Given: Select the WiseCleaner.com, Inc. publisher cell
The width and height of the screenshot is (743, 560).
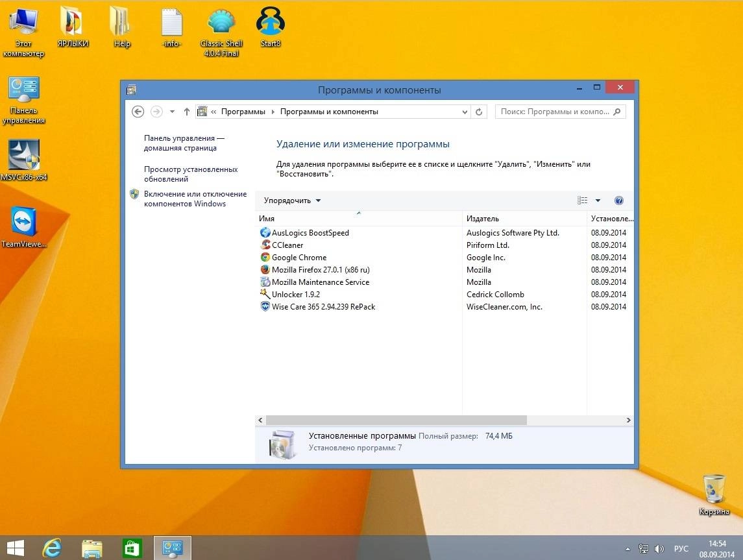Looking at the screenshot, I should click(504, 306).
